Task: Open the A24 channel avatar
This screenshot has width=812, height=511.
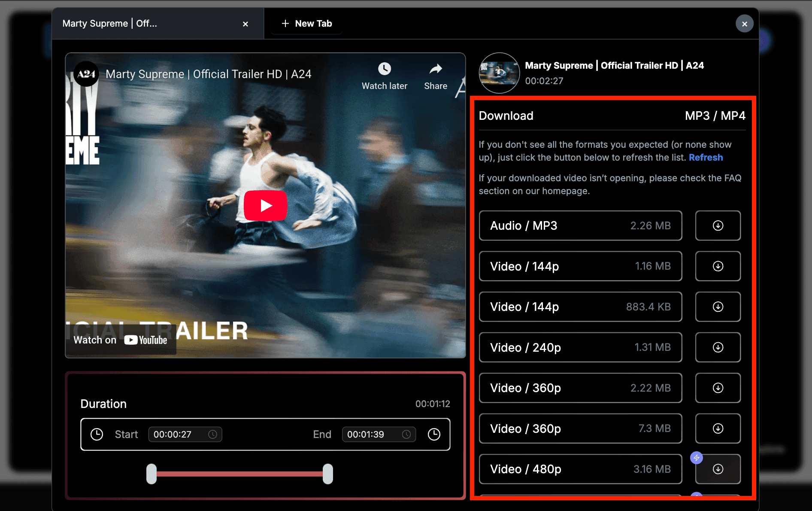Action: coord(86,74)
